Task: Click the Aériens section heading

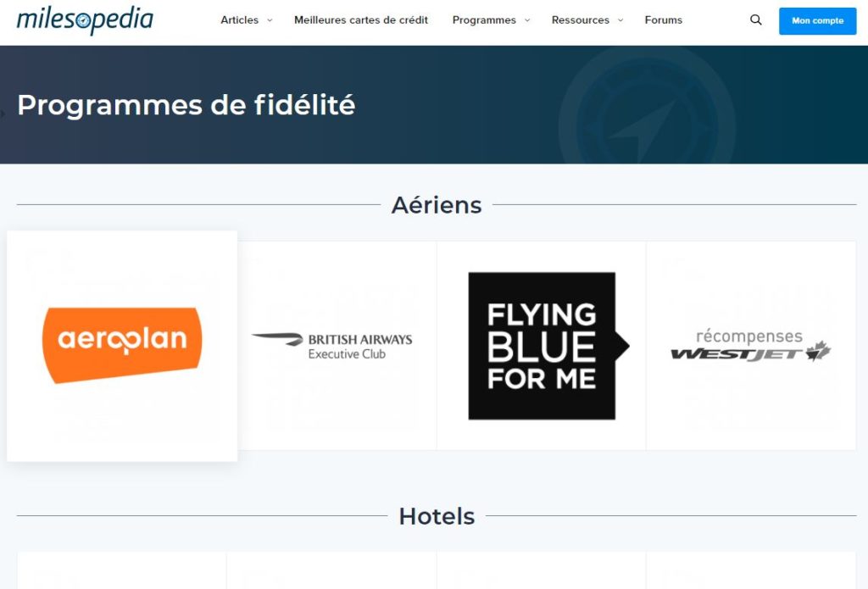Action: (437, 205)
